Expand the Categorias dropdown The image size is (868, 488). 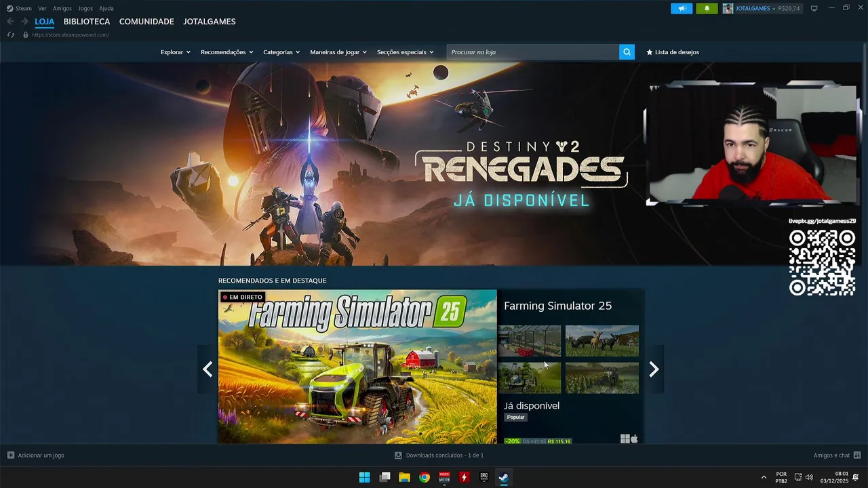[x=281, y=52]
